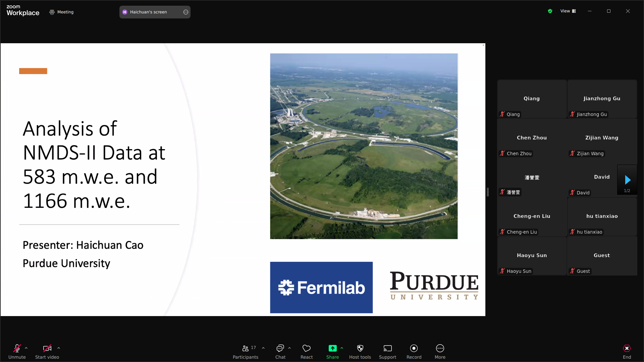Open the Chat panel
644x362 pixels.
[280, 351]
